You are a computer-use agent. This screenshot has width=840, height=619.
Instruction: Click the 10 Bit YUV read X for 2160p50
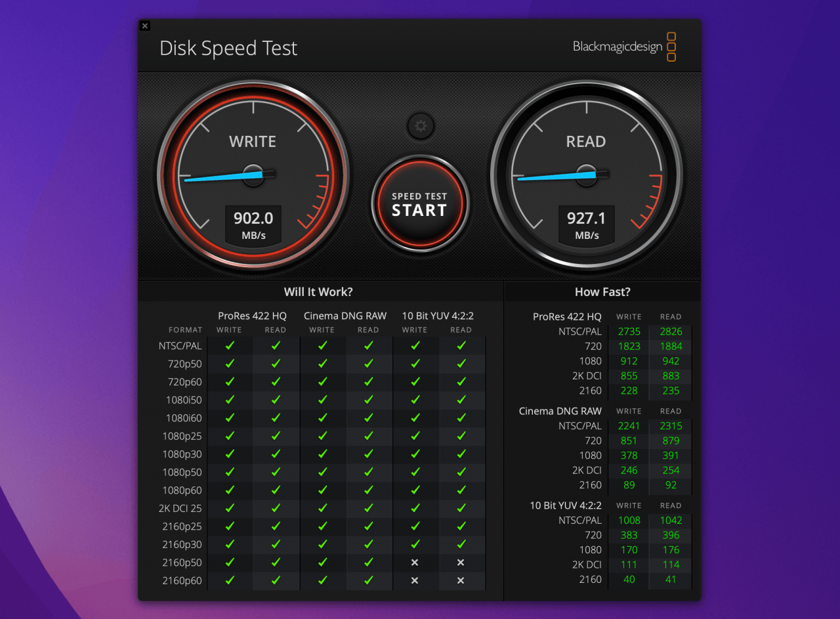coord(461,563)
